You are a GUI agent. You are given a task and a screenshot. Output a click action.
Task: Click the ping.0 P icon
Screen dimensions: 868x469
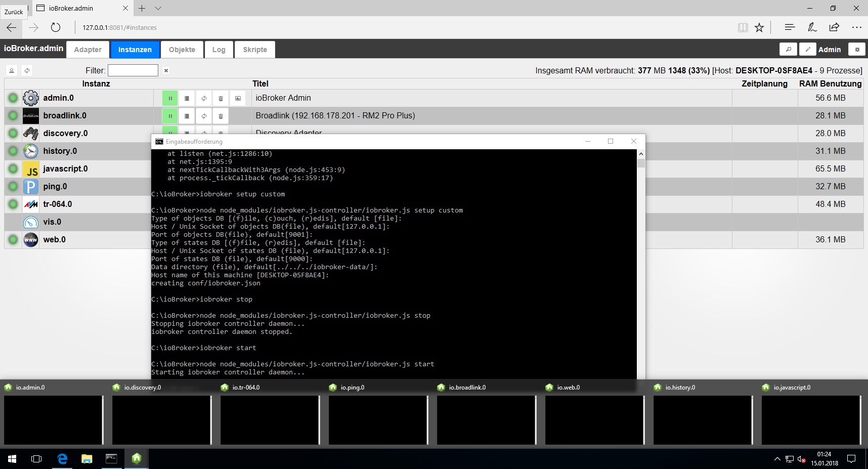[31, 187]
